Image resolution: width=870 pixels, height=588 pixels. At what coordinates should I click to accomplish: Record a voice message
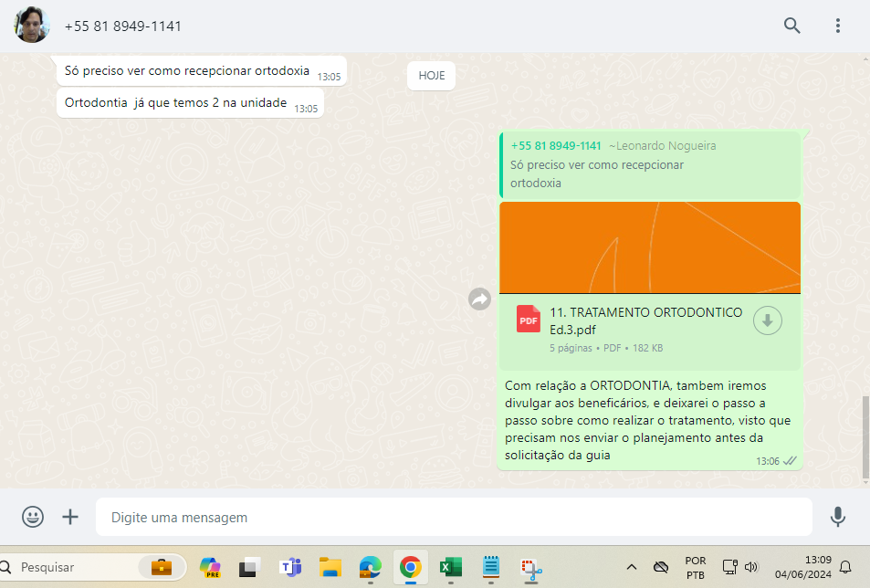[x=838, y=517]
